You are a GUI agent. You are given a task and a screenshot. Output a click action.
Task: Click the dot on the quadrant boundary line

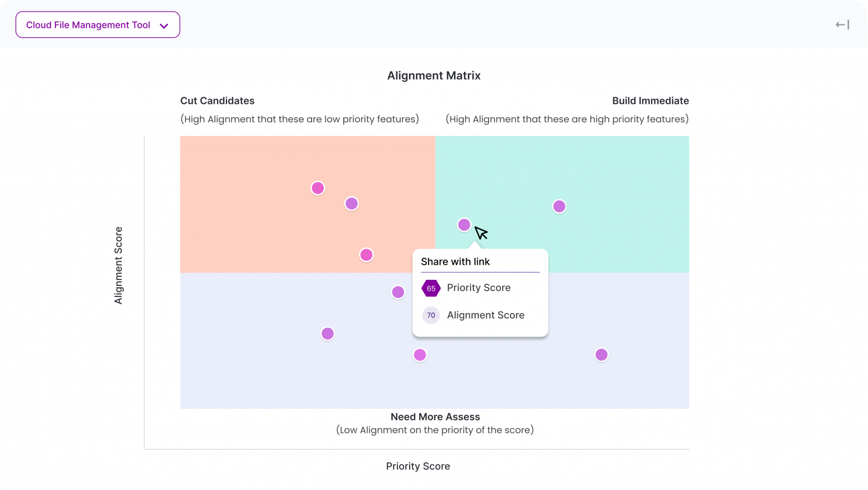[x=398, y=292]
